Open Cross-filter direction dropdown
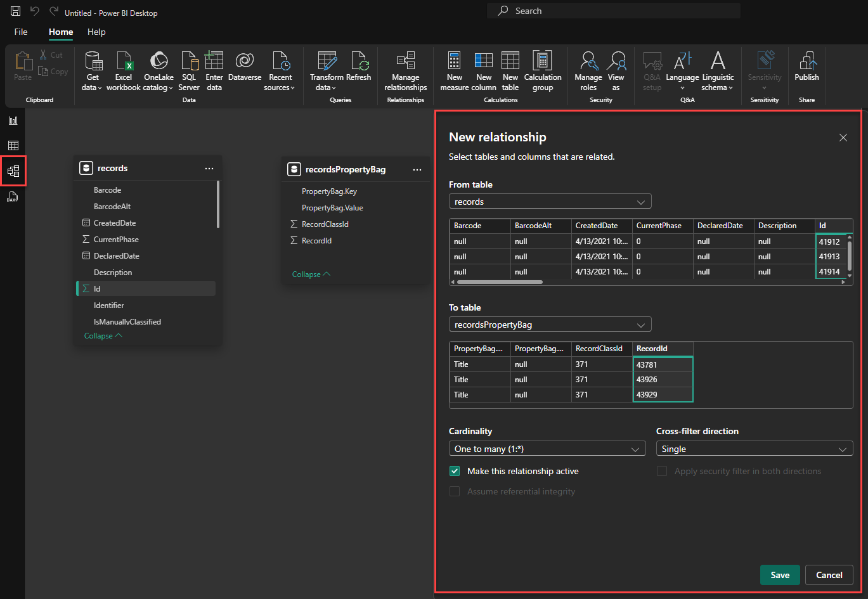Image resolution: width=868 pixels, height=599 pixels. [x=754, y=449]
